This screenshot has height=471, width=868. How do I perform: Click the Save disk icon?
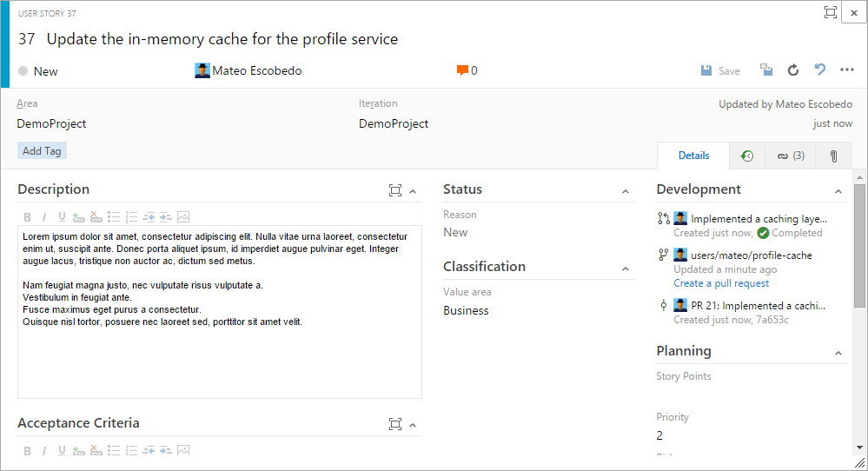pos(706,70)
